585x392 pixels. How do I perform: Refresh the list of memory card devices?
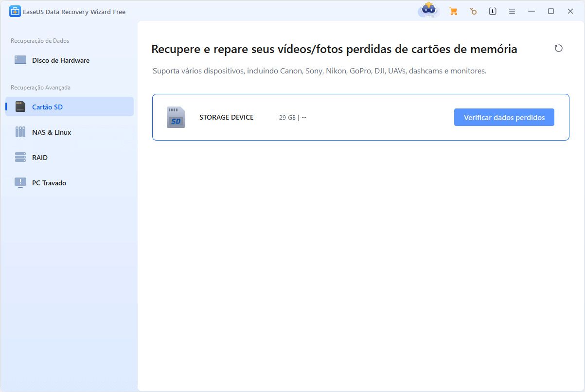[x=558, y=48]
